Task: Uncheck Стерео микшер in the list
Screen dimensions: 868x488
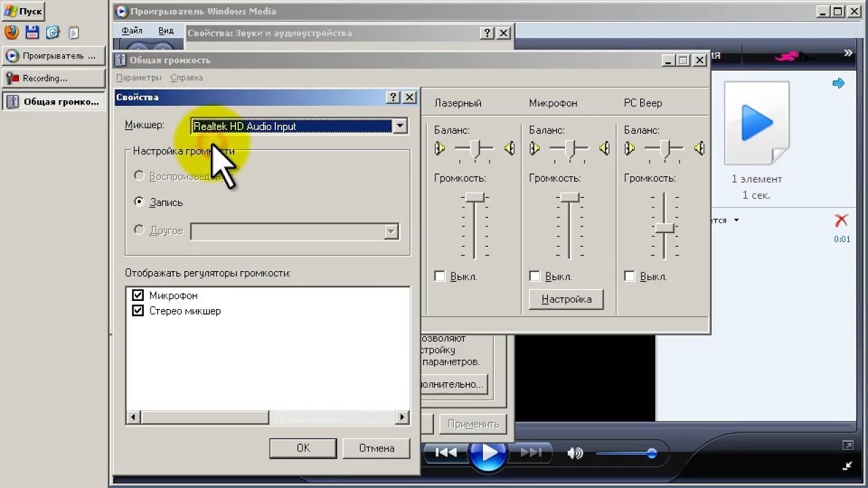Action: pyautogui.click(x=138, y=310)
